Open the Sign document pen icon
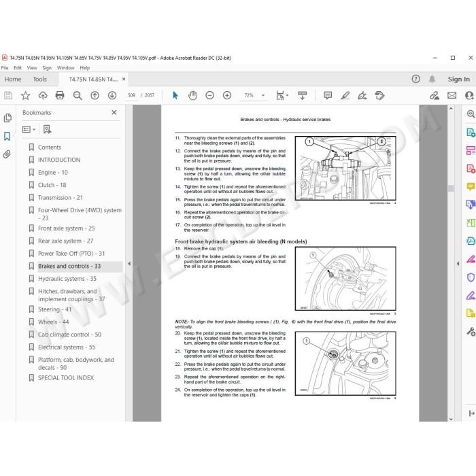The height and width of the screenshot is (476, 476). coord(362,96)
